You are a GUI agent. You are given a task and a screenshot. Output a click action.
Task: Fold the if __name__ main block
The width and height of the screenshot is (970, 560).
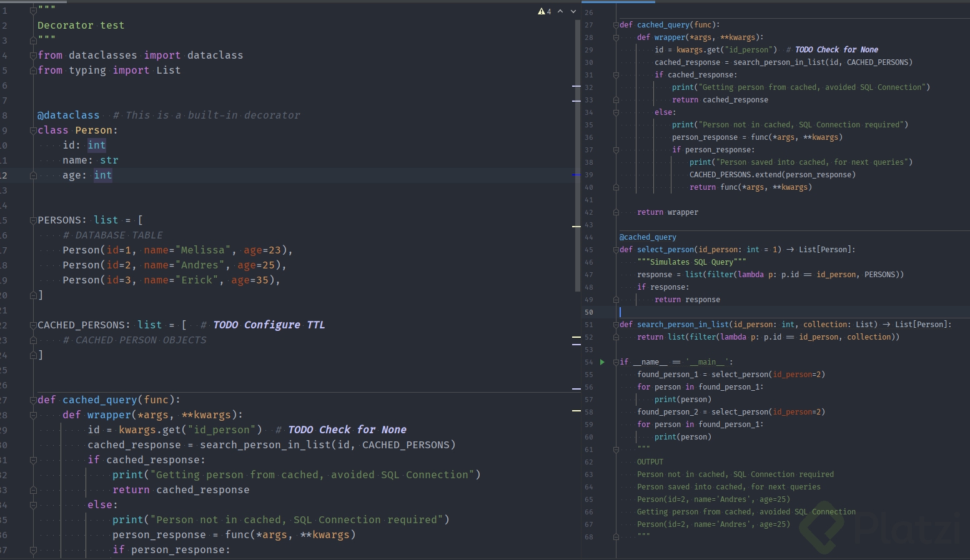tap(616, 362)
